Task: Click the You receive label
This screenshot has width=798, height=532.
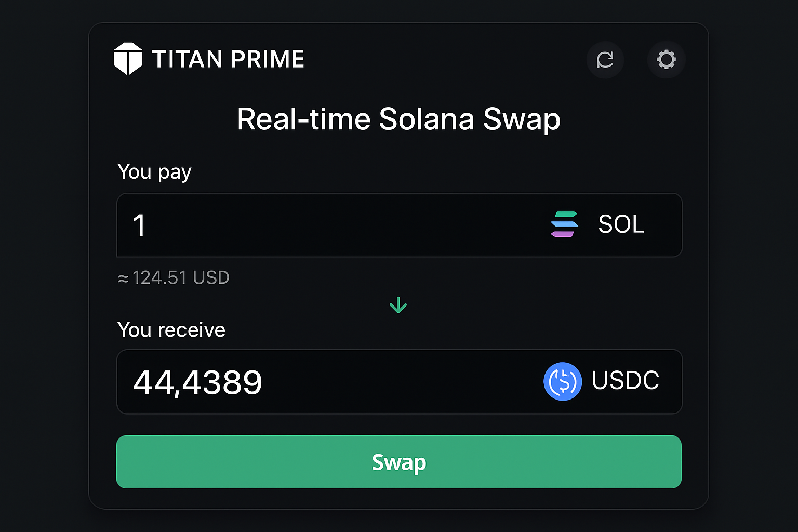Action: coord(171,329)
